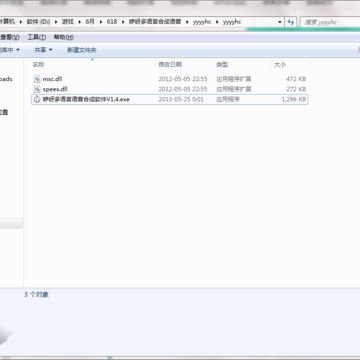Click the msc.dll file icon
Screen dimensions: 360x360
click(x=37, y=79)
